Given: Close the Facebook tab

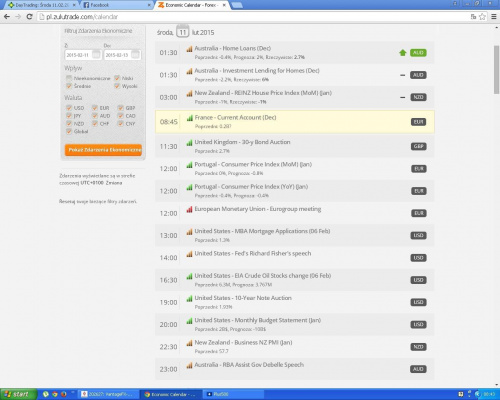Looking at the screenshot, I should tap(149, 5).
